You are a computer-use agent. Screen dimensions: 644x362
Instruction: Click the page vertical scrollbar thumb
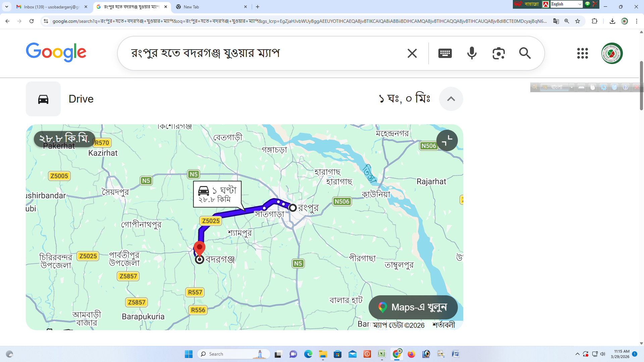click(641, 85)
